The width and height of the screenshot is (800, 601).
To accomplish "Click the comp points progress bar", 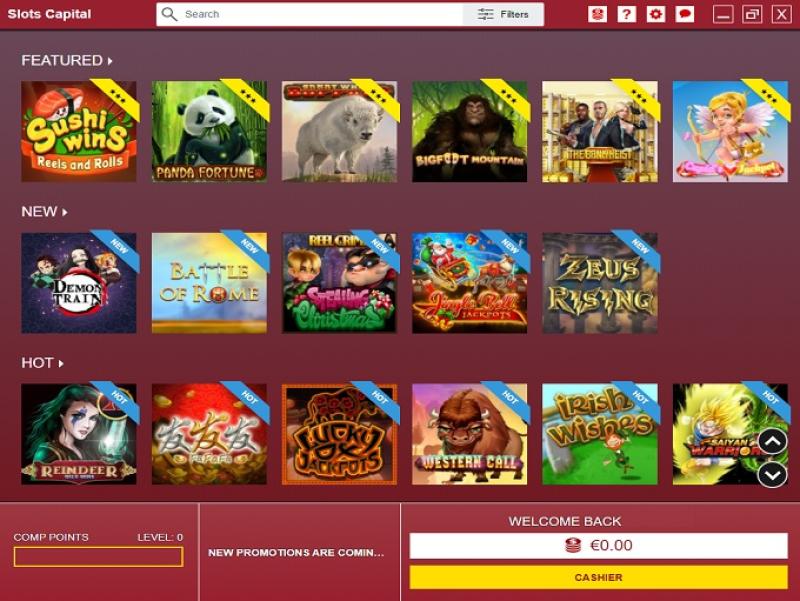I will pos(98,557).
